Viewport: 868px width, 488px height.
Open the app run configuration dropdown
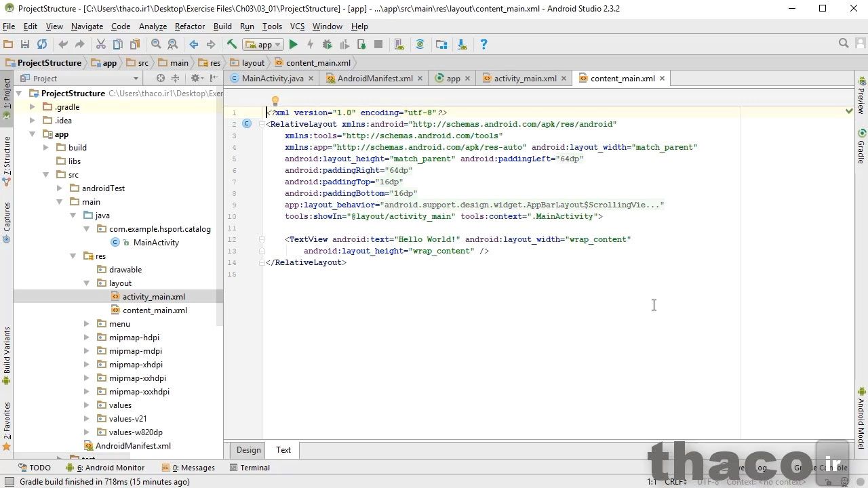263,45
